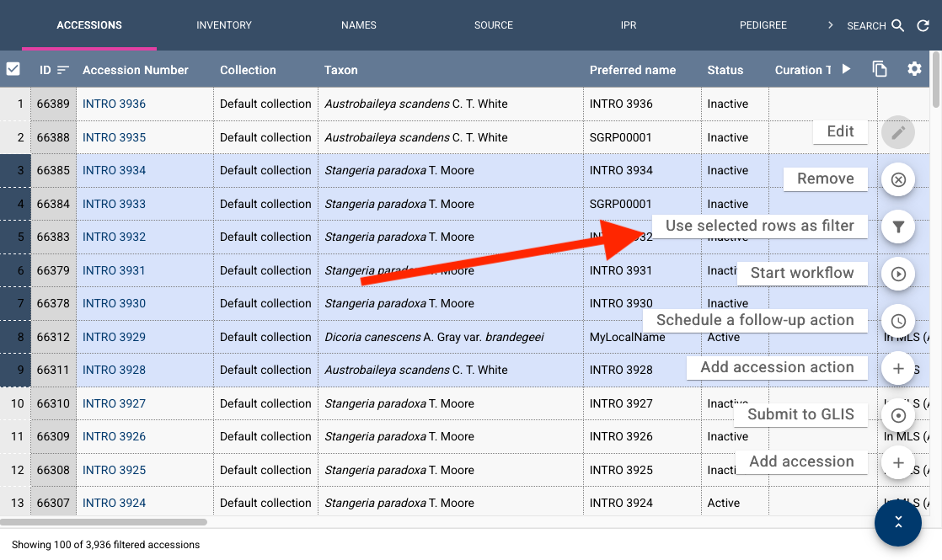942x560 pixels.
Task: Click the Taxon column header
Action: click(340, 70)
